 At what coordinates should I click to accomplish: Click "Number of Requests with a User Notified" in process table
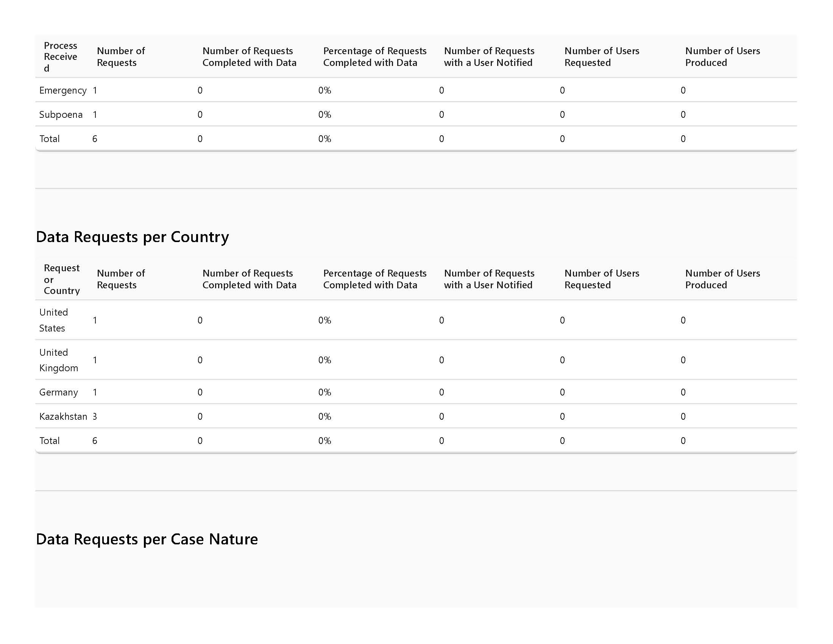click(x=489, y=57)
